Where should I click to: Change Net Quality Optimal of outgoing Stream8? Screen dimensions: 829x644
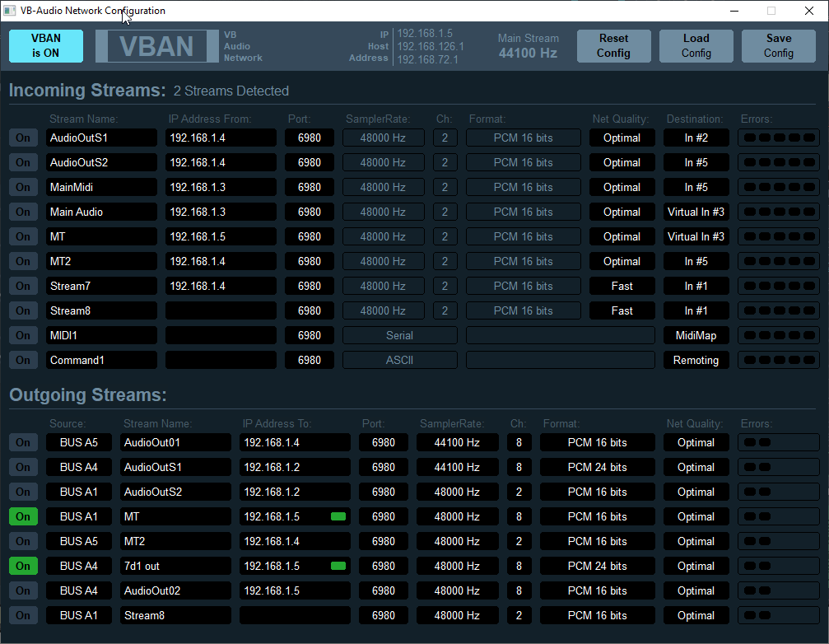(696, 615)
